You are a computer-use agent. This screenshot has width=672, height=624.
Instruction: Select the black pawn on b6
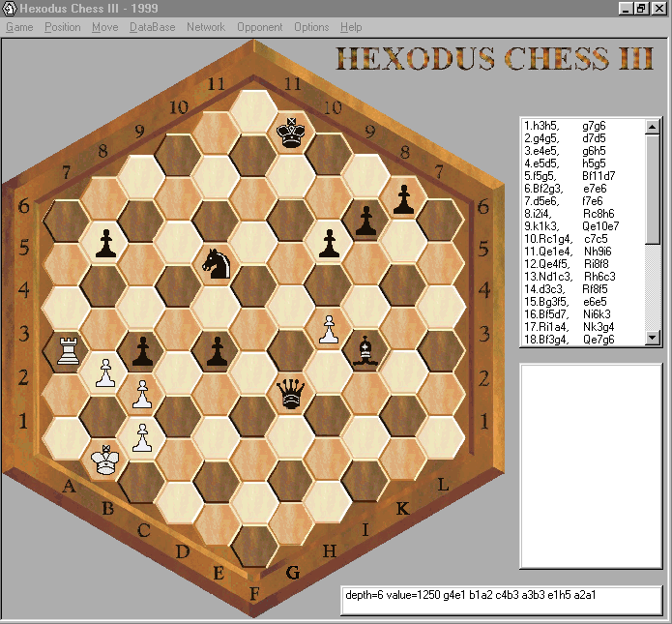[x=105, y=243]
